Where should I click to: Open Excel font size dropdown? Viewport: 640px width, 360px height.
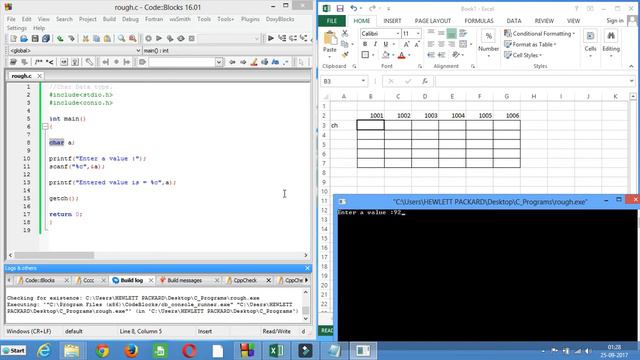418,33
